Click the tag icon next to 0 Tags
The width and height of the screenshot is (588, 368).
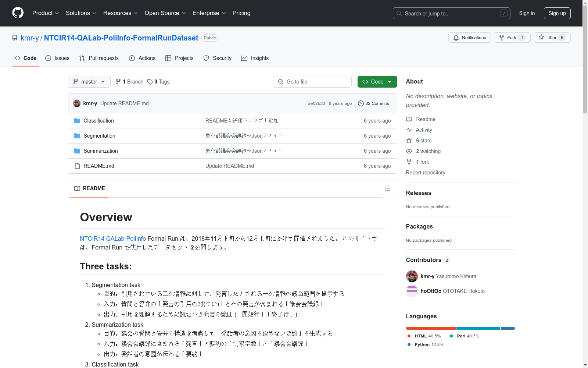coord(150,82)
